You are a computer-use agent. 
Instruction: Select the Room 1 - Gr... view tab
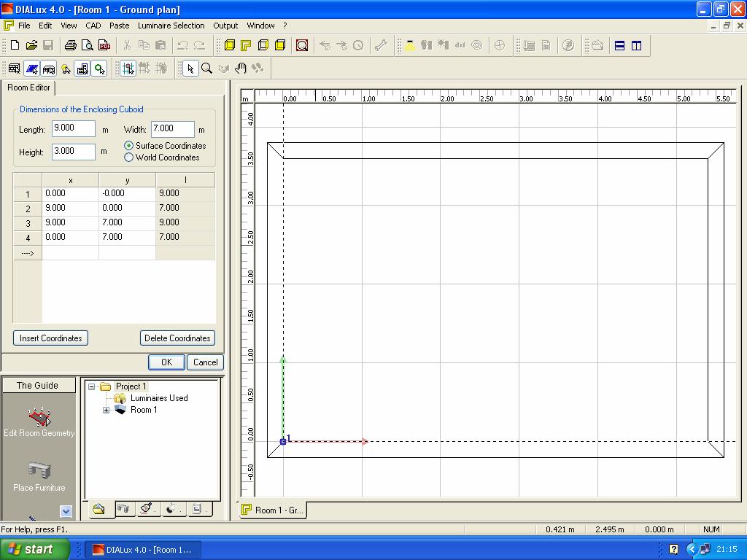click(x=274, y=510)
